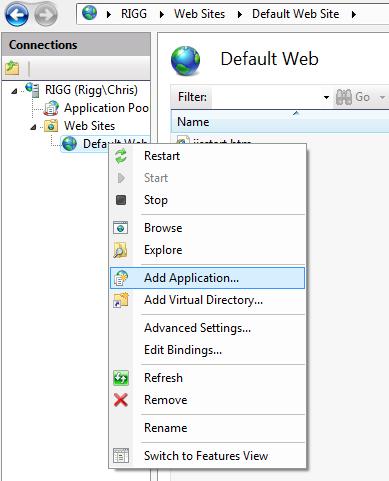Click the red X Remove icon
This screenshot has width=389, height=481.
(121, 400)
